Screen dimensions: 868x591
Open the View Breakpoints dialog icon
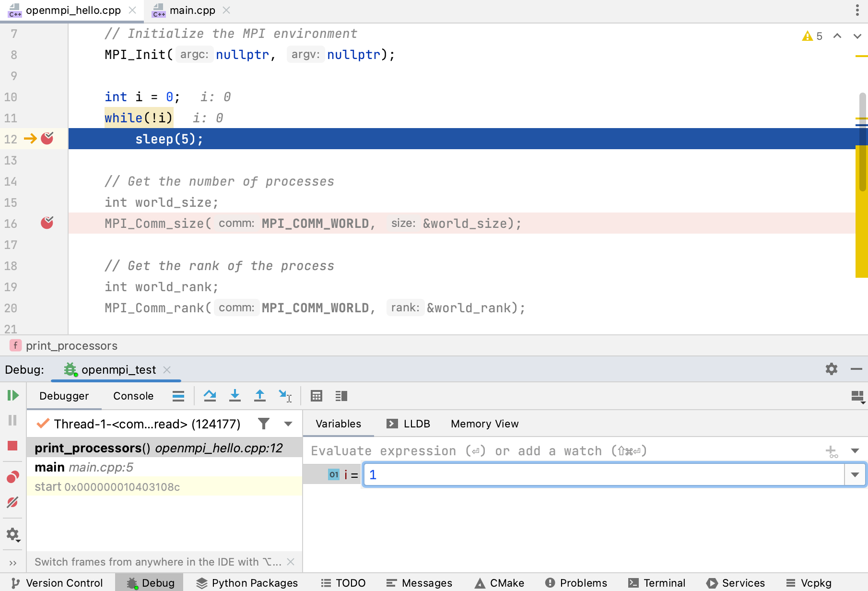tap(13, 476)
